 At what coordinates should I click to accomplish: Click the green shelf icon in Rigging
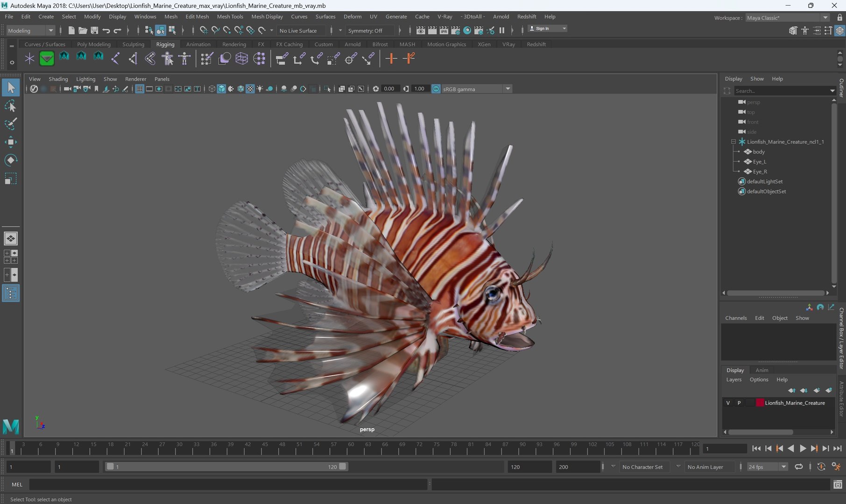[47, 59]
